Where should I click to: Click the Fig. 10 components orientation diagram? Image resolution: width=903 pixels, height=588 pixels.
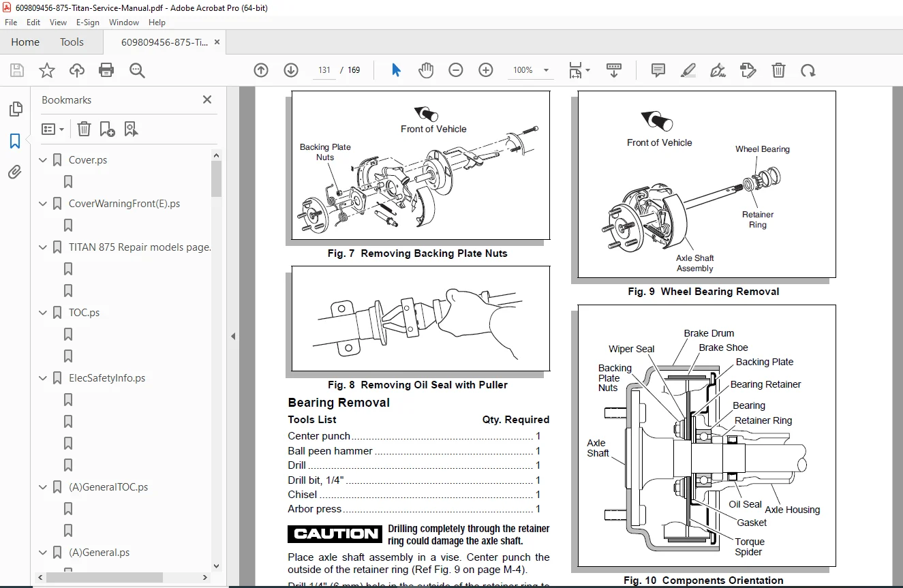(707, 435)
